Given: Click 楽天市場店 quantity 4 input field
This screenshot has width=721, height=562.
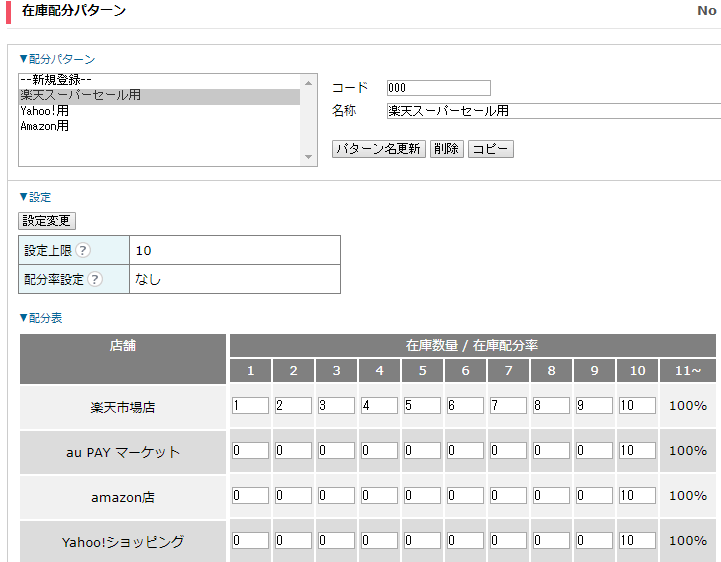Looking at the screenshot, I should 379,406.
